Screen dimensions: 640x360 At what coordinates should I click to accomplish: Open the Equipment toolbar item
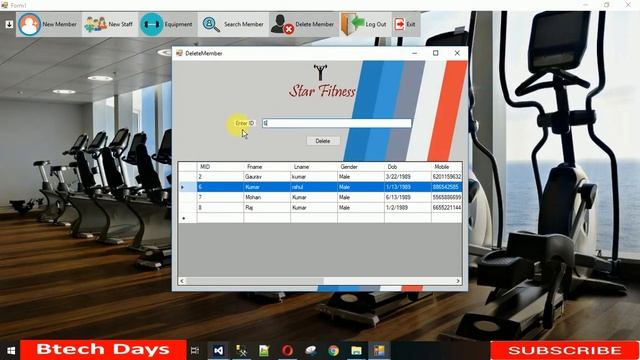coord(167,24)
